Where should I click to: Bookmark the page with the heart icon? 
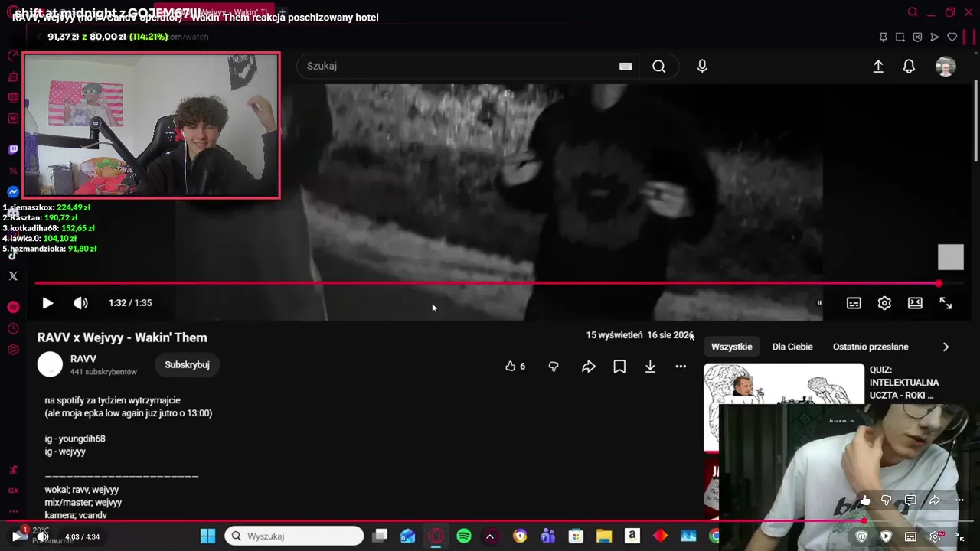952,37
